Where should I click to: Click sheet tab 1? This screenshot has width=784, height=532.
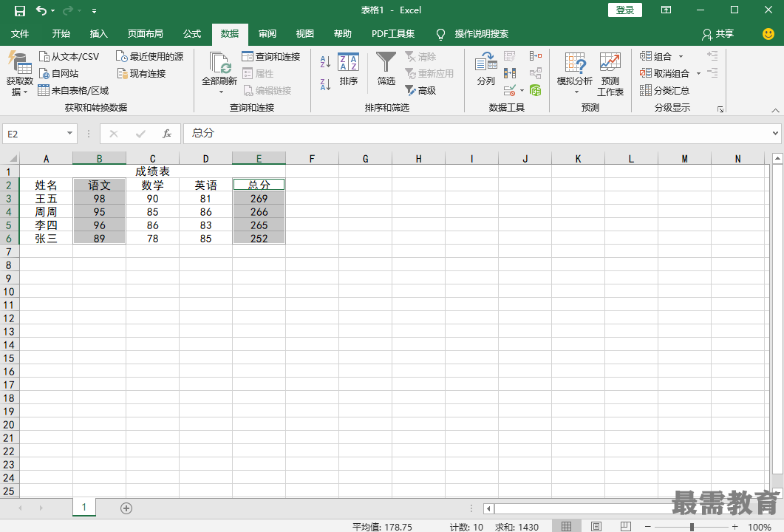point(84,508)
